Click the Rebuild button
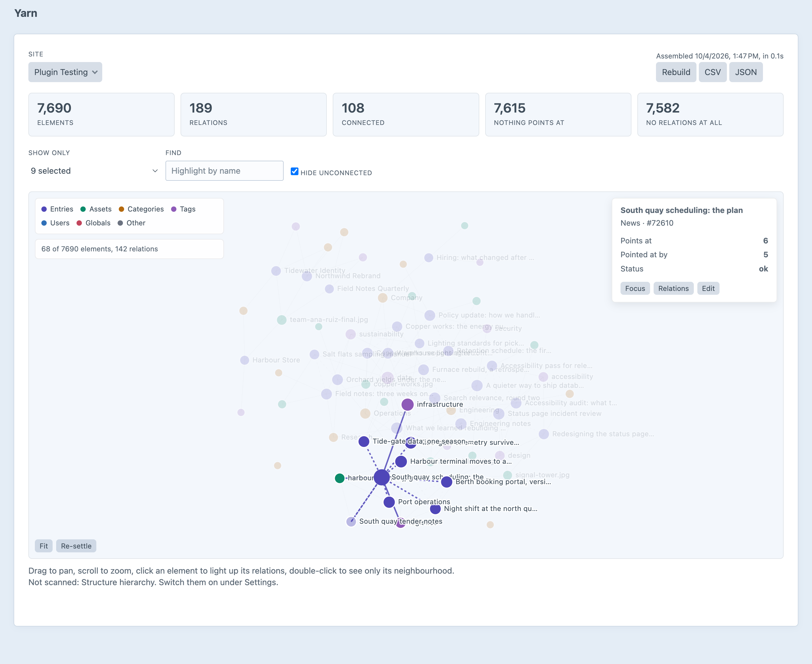 [x=676, y=72]
